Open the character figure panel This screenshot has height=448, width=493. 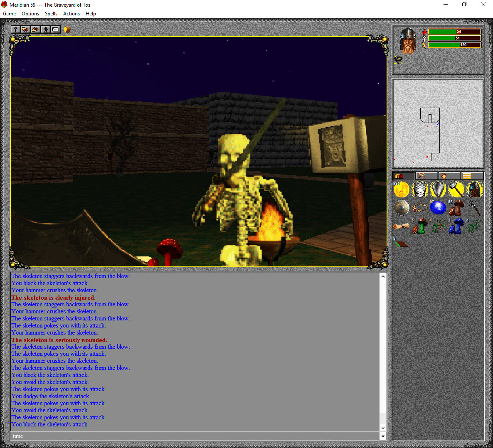pyautogui.click(x=45, y=29)
